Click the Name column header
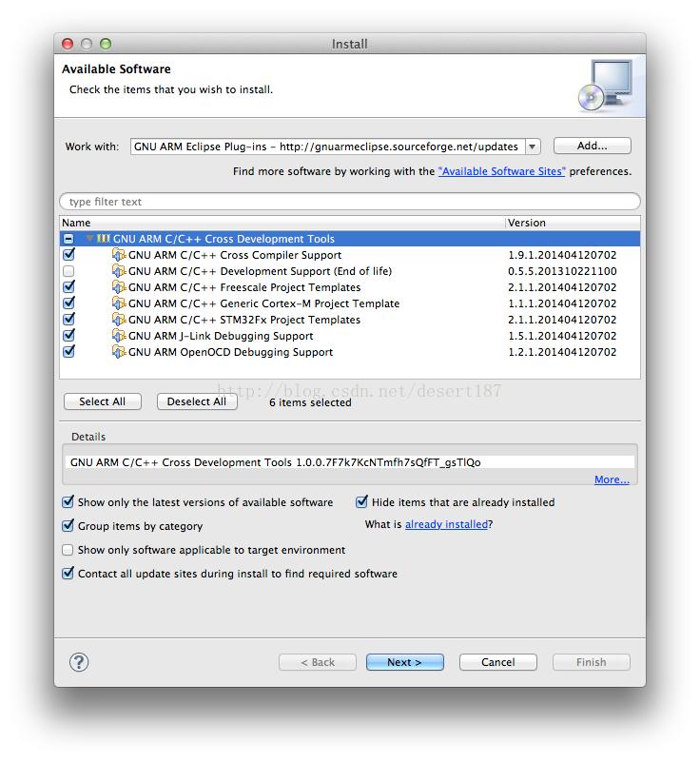This screenshot has height=762, width=700. [x=282, y=223]
